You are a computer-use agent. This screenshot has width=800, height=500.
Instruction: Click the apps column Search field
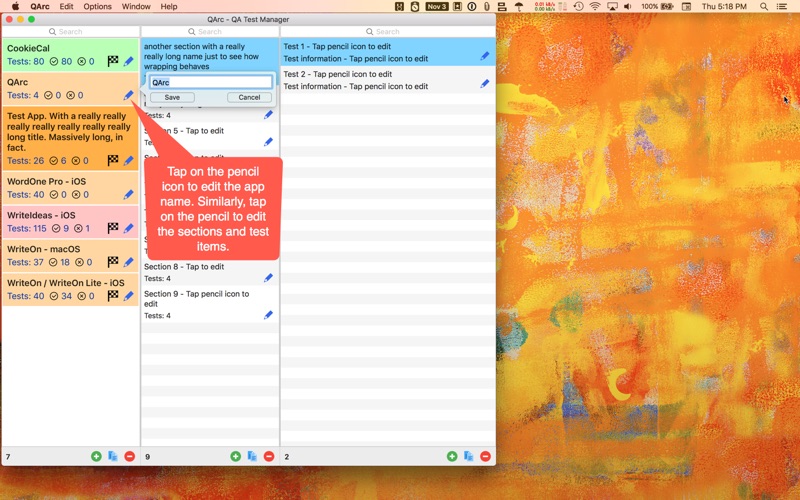pos(70,32)
